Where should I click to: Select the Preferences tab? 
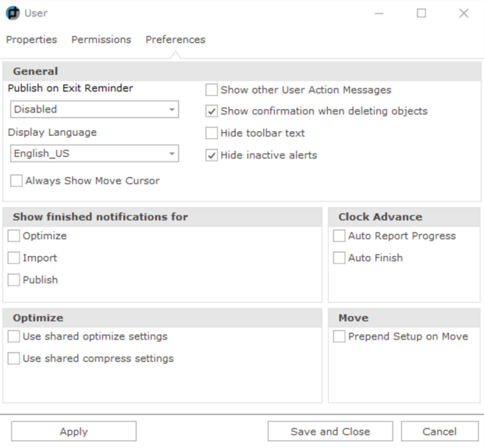click(x=176, y=40)
